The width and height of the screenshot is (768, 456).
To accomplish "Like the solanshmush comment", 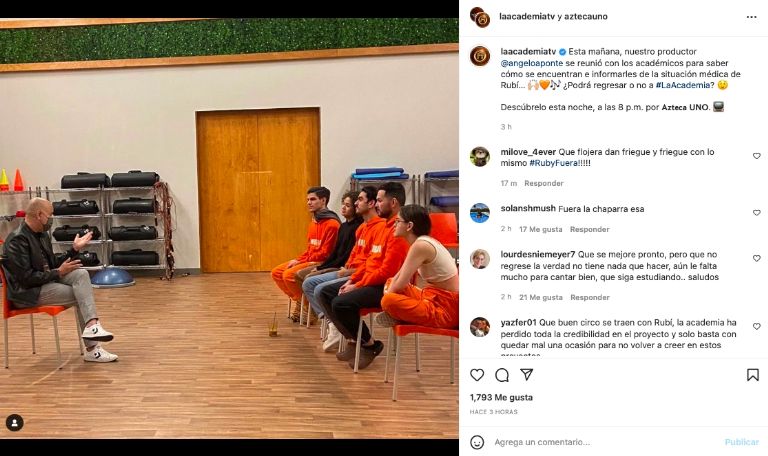I will click(x=757, y=213).
